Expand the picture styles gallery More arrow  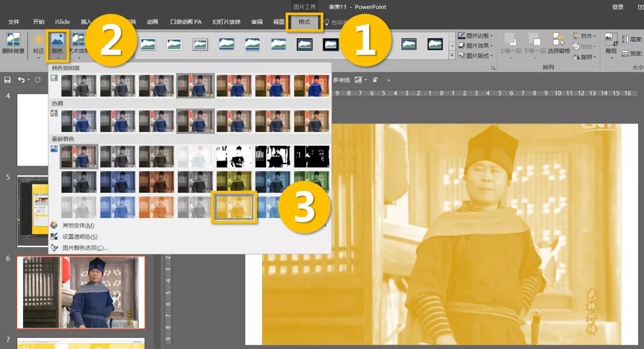tap(452, 55)
